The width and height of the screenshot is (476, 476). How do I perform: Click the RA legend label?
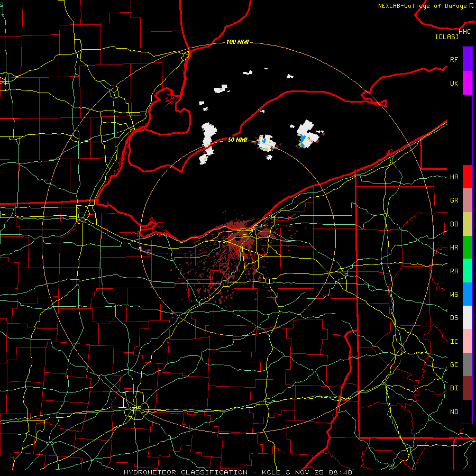(x=454, y=271)
